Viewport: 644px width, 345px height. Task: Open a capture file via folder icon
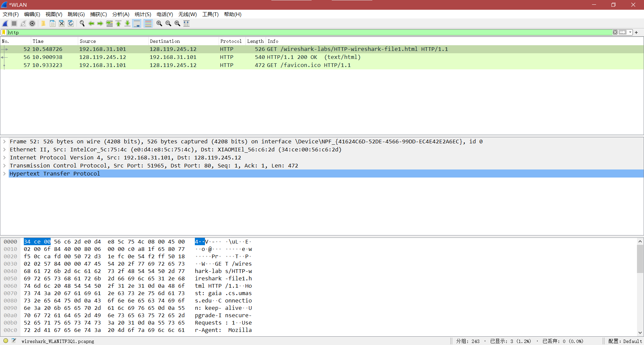pyautogui.click(x=43, y=23)
